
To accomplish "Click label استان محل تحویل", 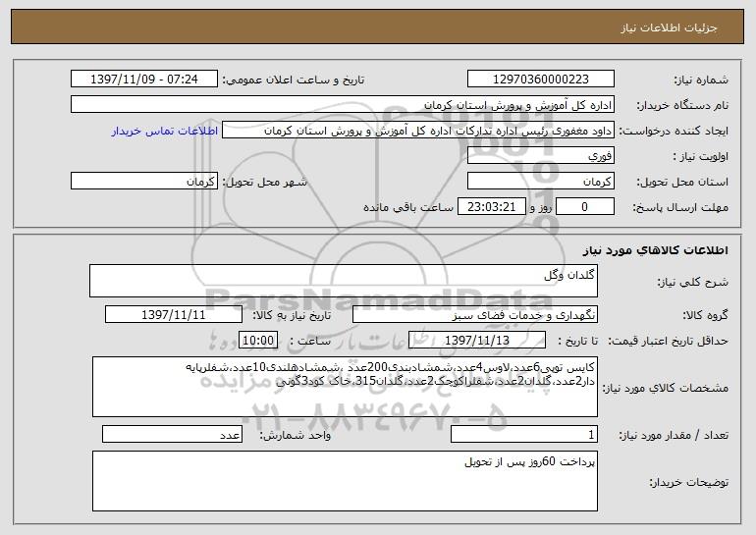I will pos(682,183).
